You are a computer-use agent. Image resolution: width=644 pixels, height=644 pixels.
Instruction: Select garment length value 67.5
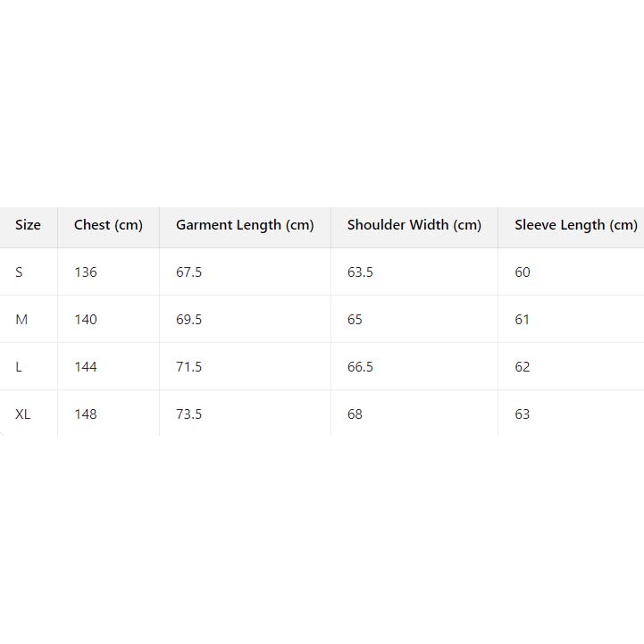(x=188, y=272)
